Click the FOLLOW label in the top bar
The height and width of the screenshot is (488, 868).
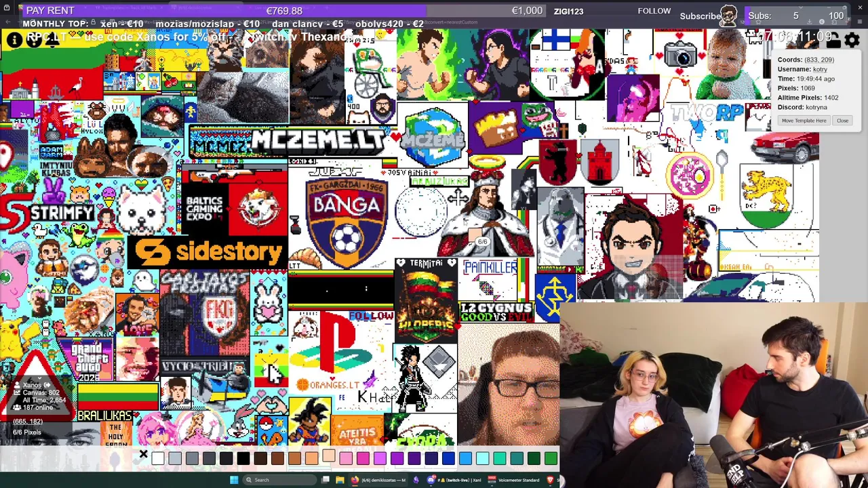point(654,11)
